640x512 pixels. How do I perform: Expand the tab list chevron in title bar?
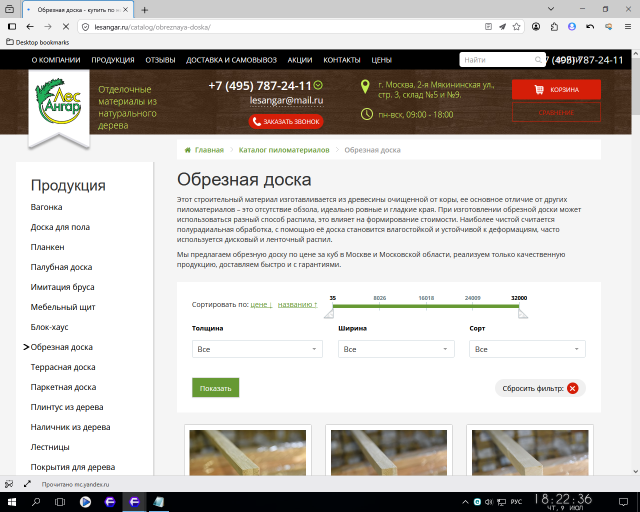click(x=551, y=9)
